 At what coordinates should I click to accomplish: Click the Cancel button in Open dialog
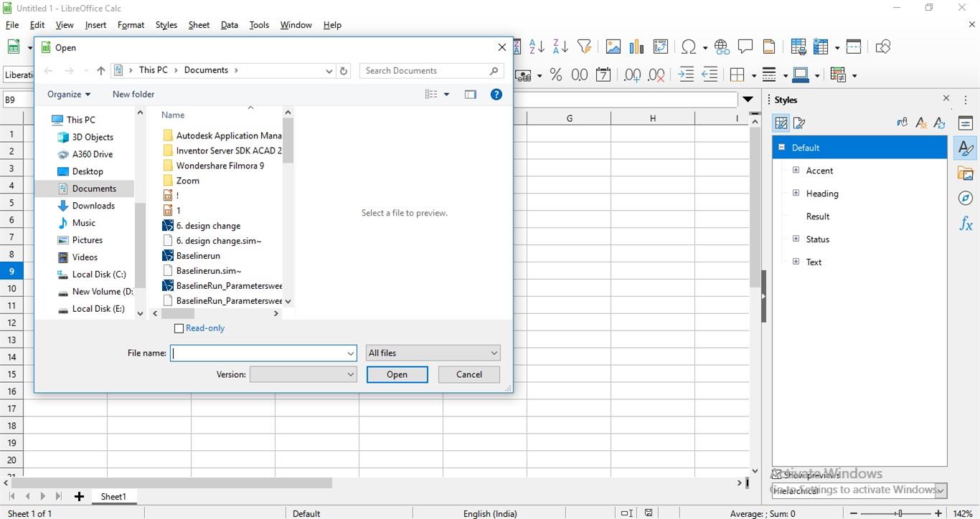tap(469, 374)
